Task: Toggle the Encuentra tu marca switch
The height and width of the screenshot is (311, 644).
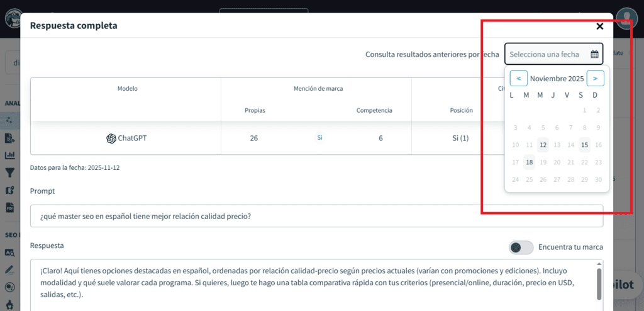Action: point(521,247)
